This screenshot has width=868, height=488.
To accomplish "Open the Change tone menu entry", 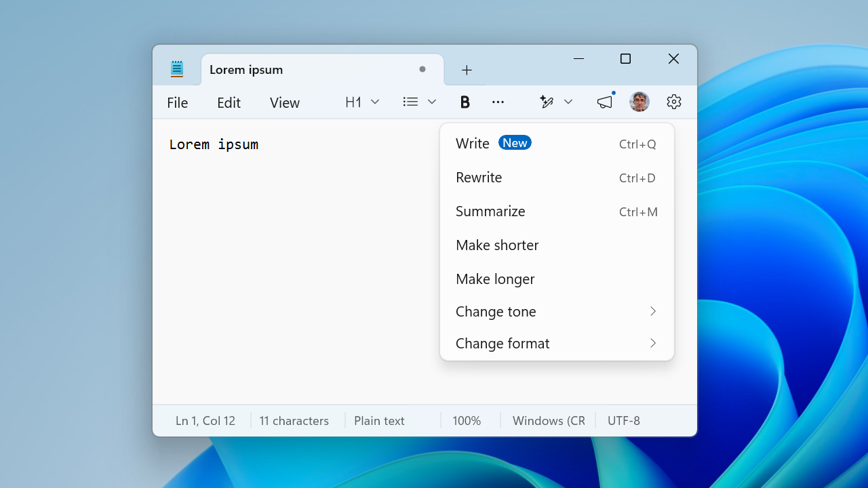I will (x=557, y=311).
